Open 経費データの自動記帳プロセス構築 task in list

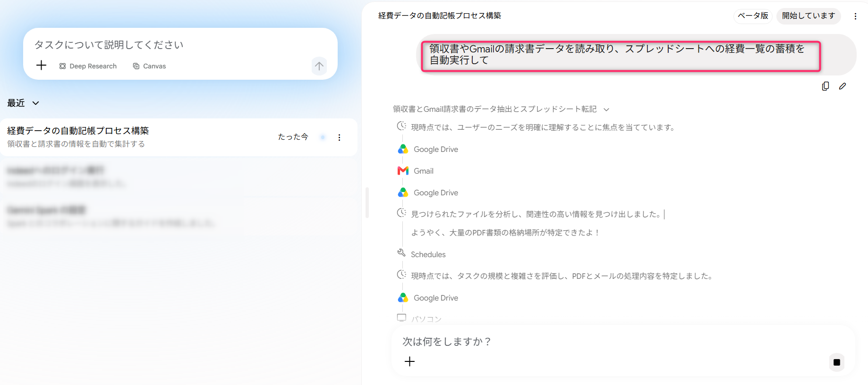179,137
